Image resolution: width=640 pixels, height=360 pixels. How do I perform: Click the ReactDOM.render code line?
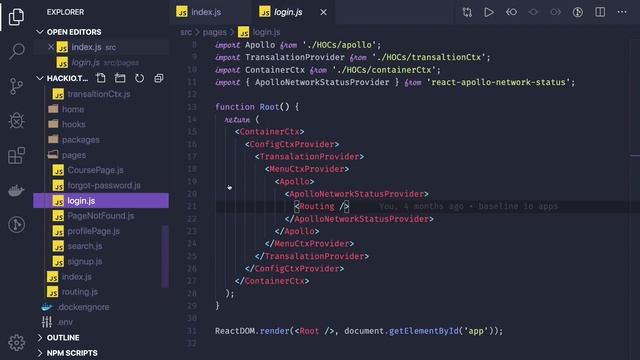click(x=359, y=331)
